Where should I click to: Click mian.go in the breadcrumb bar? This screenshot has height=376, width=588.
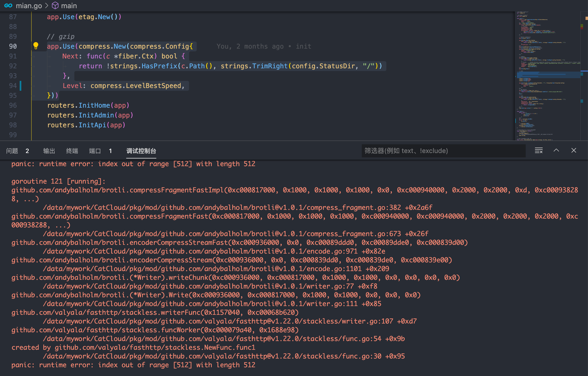29,5
